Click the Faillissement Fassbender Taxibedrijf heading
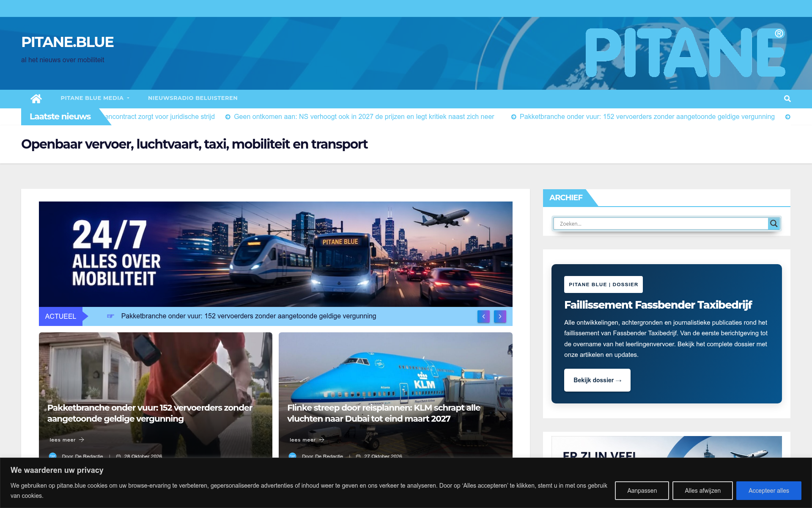The width and height of the screenshot is (812, 508). [658, 305]
